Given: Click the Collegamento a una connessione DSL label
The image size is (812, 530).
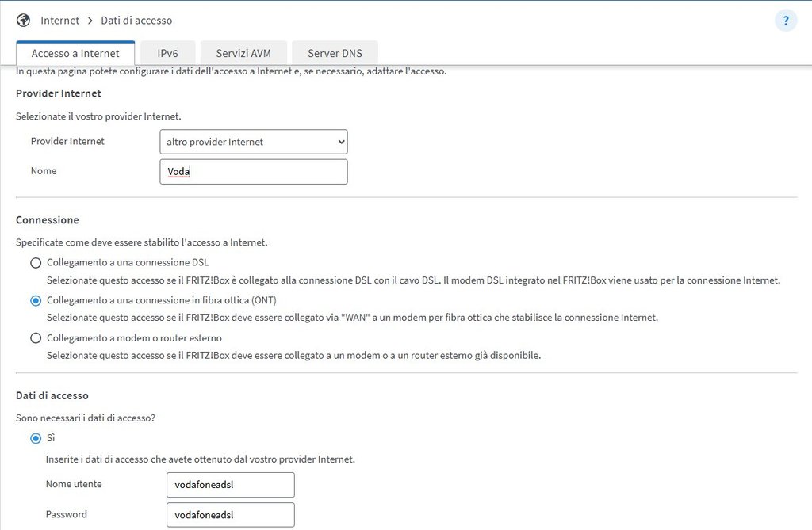Looking at the screenshot, I should (x=128, y=262).
